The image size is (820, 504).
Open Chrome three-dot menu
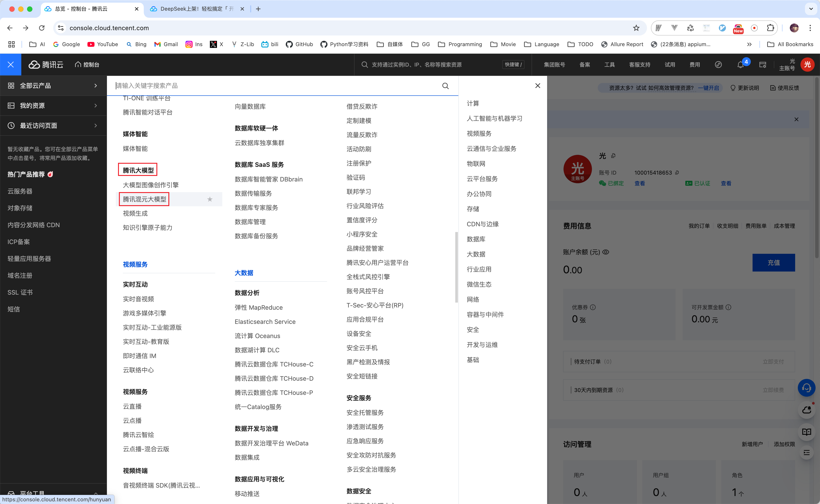[810, 28]
